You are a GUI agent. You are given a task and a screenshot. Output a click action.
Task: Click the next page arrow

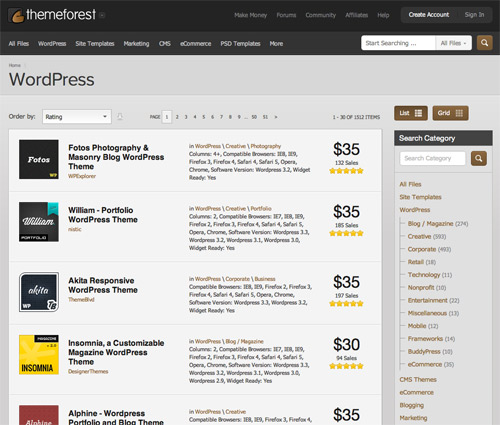[x=276, y=117]
